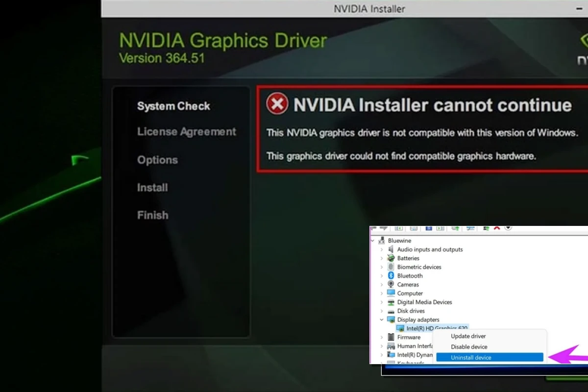Click the Firmware chip icon
Viewport: 588px width, 392px height.
coord(391,337)
